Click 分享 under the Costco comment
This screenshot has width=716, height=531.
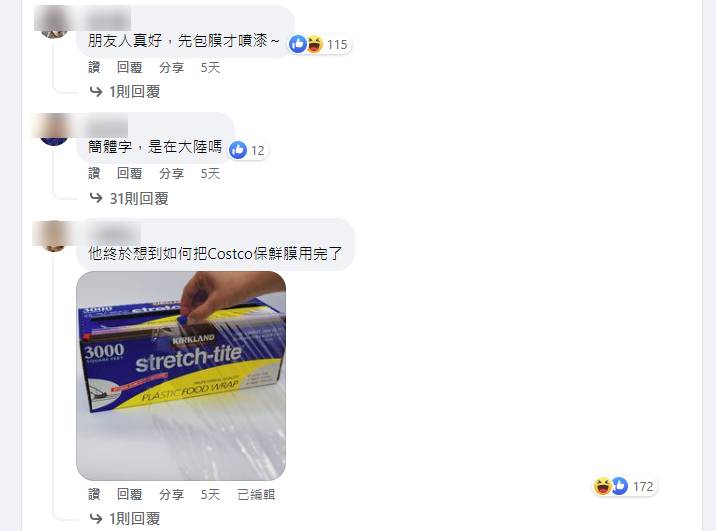172,494
